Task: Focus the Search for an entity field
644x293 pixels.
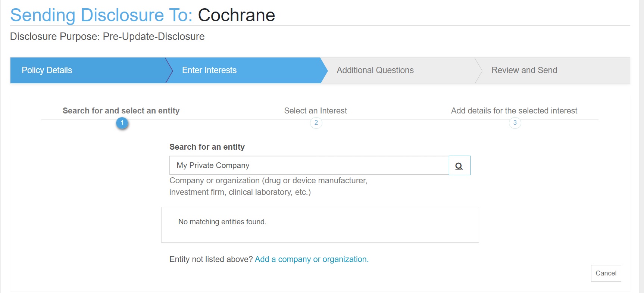Action: pos(309,165)
